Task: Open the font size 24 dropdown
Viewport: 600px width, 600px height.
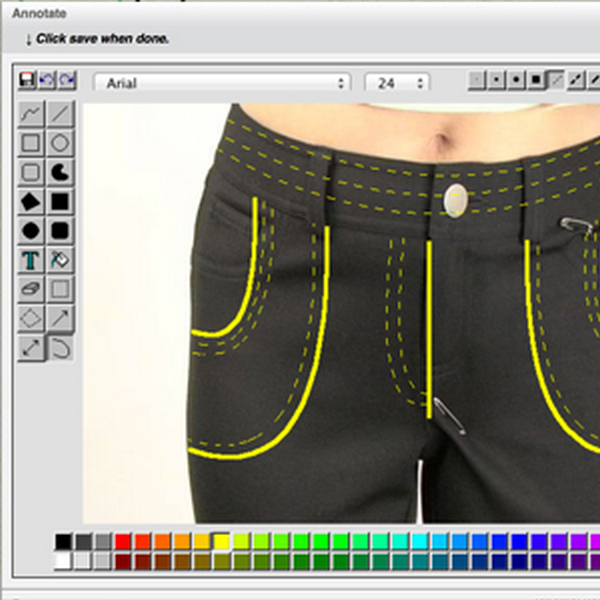Action: click(397, 83)
